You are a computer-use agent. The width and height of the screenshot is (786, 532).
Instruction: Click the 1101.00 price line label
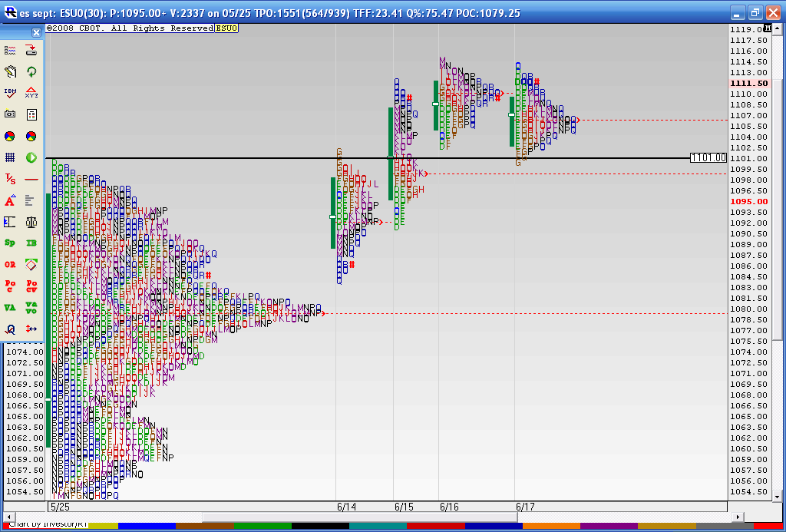click(x=708, y=158)
